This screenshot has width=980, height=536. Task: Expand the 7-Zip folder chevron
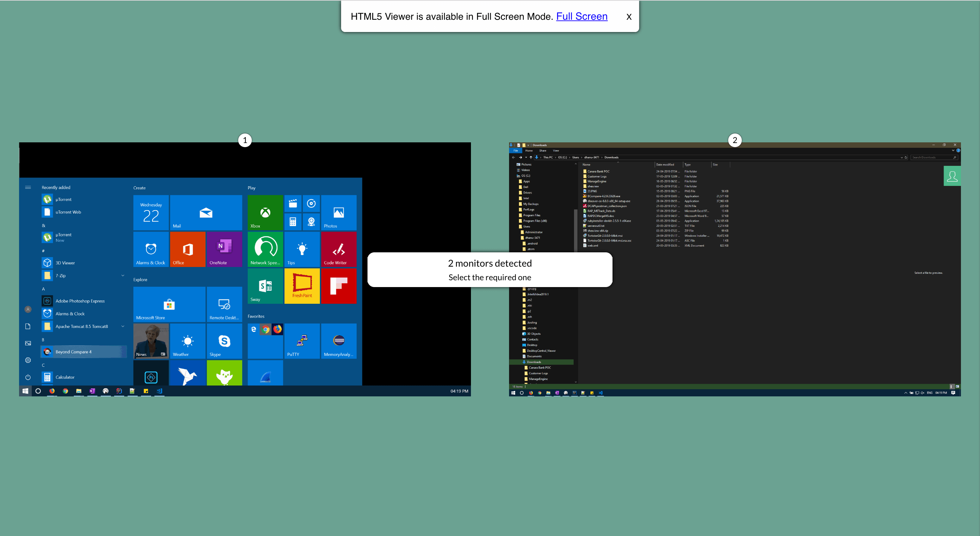pos(122,275)
